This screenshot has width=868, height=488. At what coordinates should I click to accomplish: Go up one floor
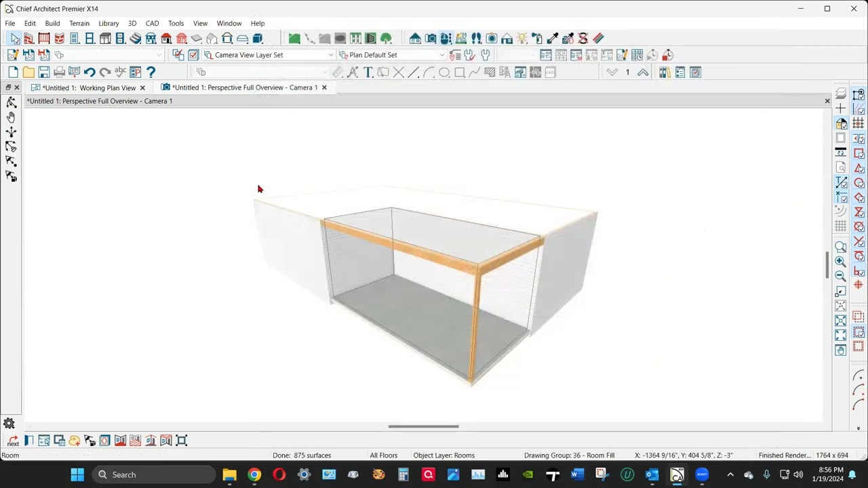(642, 73)
